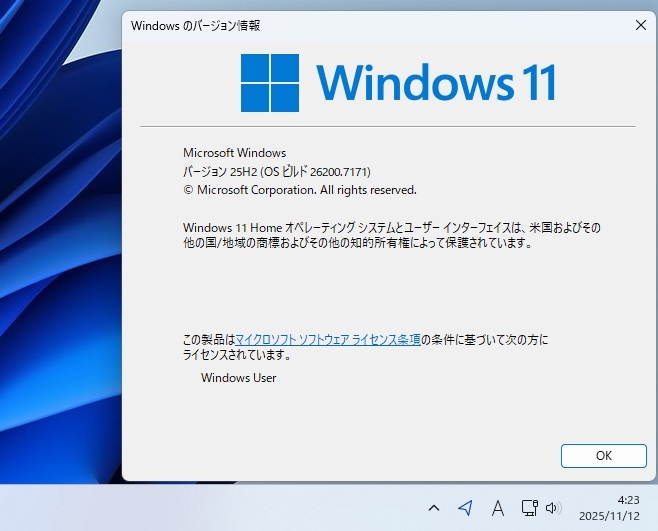Show hidden tray icons chevron
The width and height of the screenshot is (658, 531).
tap(434, 508)
